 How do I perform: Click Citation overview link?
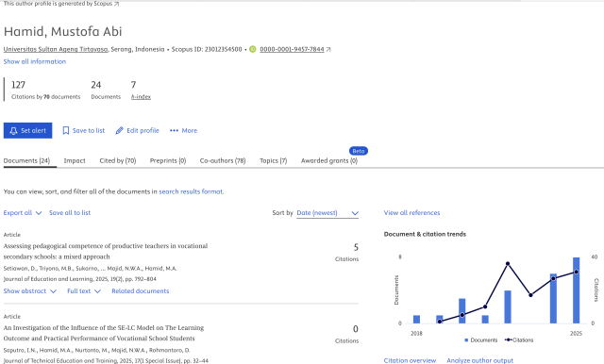(x=410, y=360)
